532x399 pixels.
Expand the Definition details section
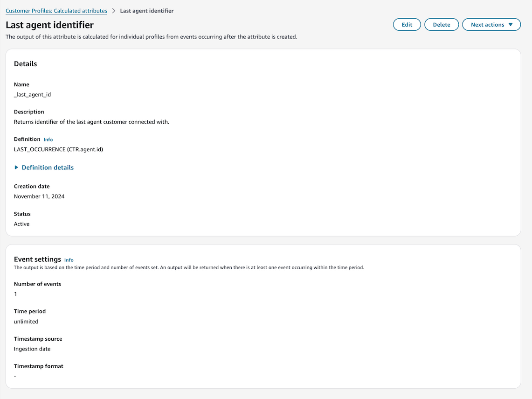[48, 168]
